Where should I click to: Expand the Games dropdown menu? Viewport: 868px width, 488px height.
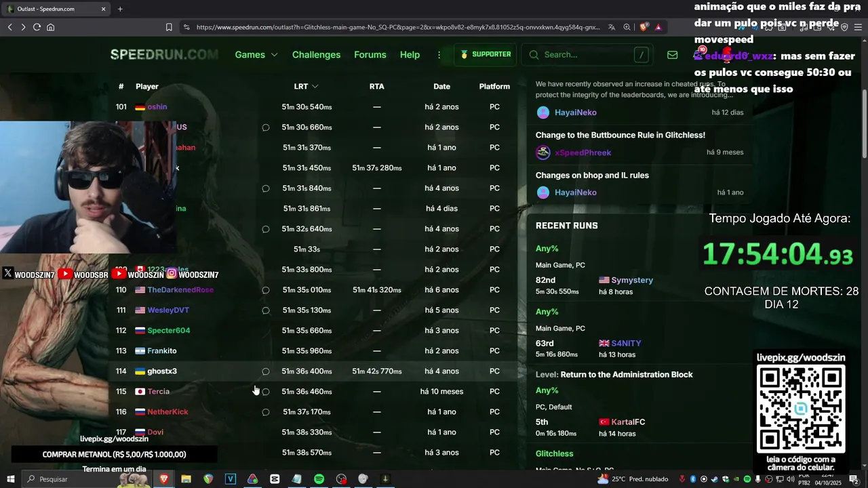click(256, 55)
